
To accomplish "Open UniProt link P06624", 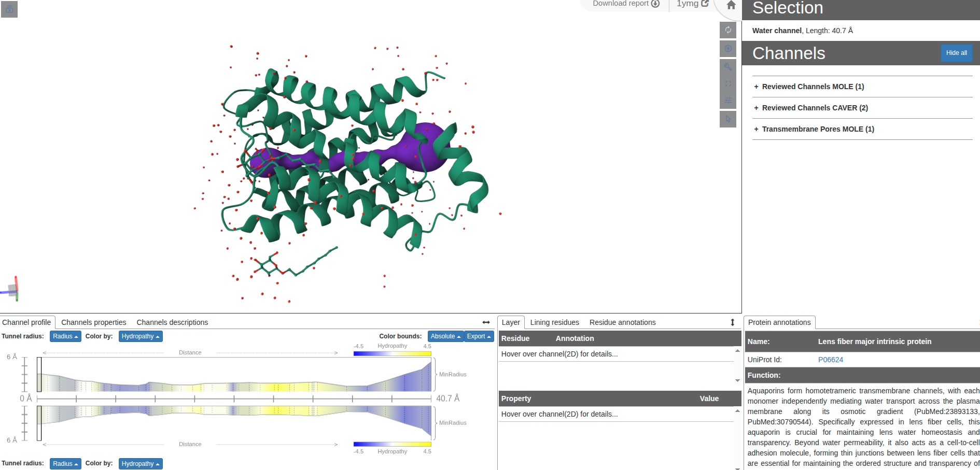I will click(831, 360).
